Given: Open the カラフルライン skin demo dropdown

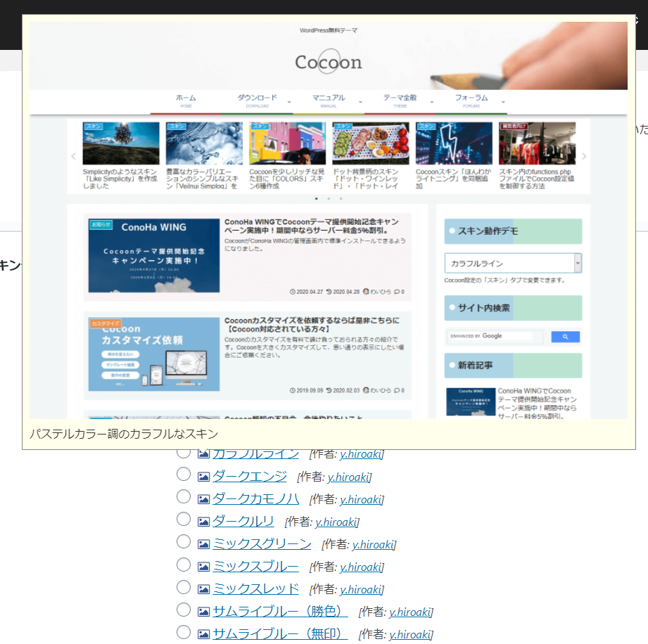Looking at the screenshot, I should click(514, 263).
